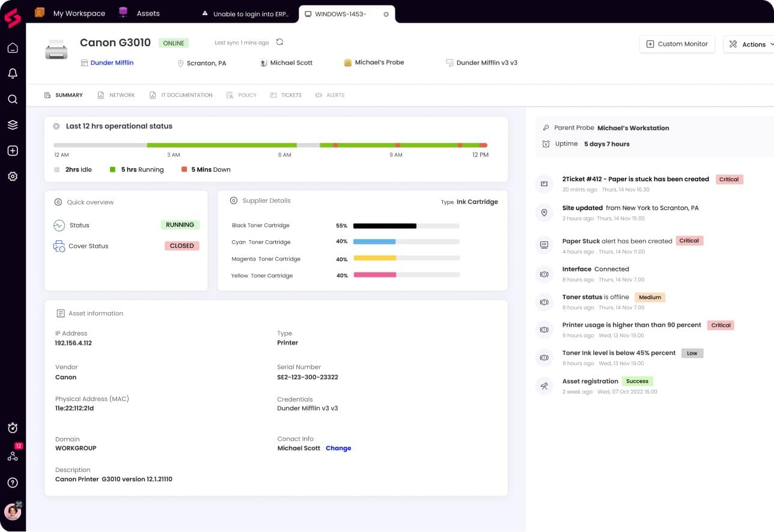
Task: Click the monitor icon beside Paper Stuck alert
Action: coord(544,244)
